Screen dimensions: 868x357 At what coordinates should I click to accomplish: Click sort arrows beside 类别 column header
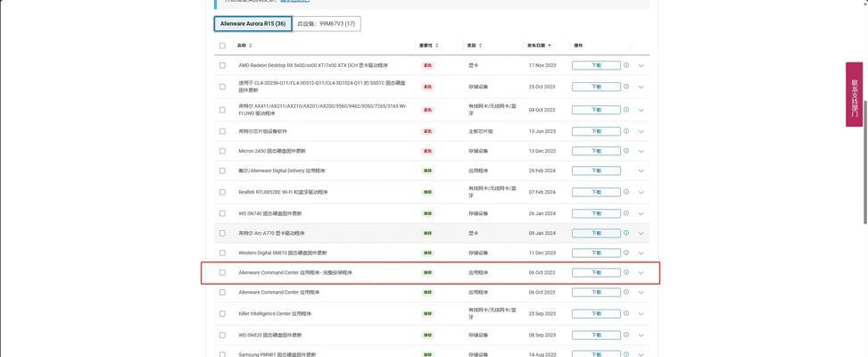pyautogui.click(x=480, y=46)
